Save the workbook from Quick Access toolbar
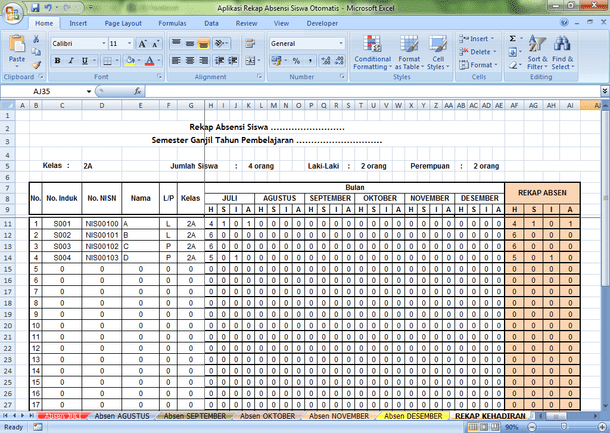Image resolution: width=610 pixels, height=433 pixels. [35, 7]
